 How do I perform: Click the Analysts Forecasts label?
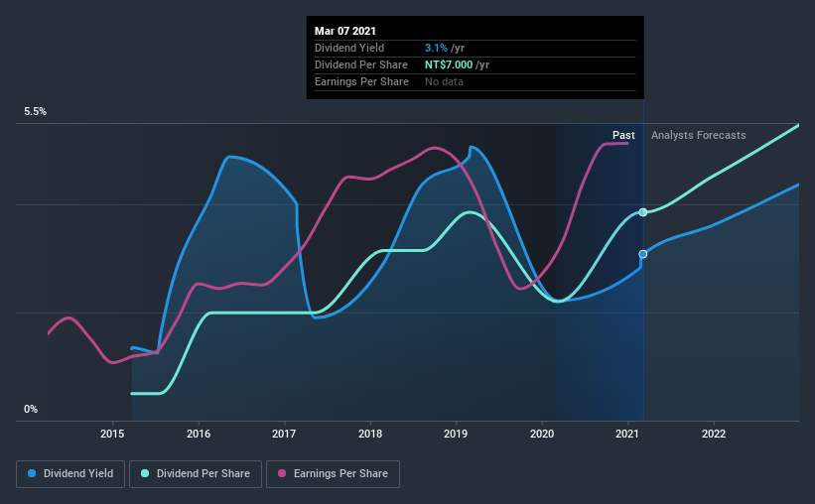coord(699,135)
